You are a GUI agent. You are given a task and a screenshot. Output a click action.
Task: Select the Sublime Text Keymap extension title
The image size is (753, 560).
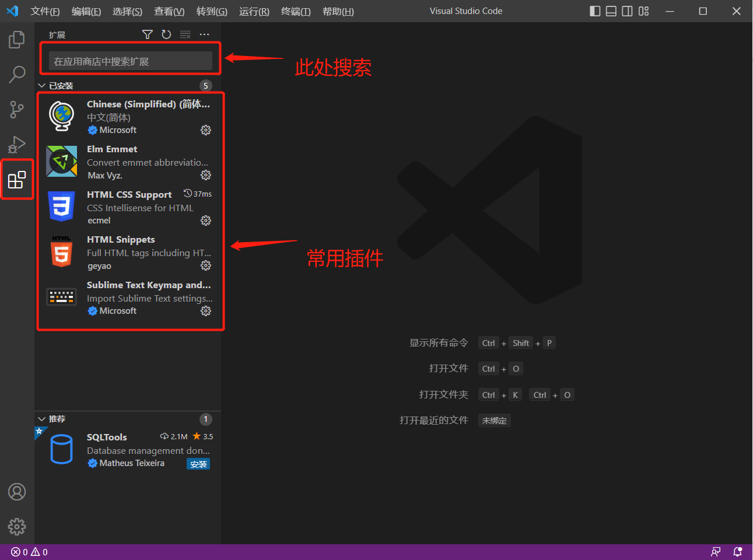pos(149,285)
